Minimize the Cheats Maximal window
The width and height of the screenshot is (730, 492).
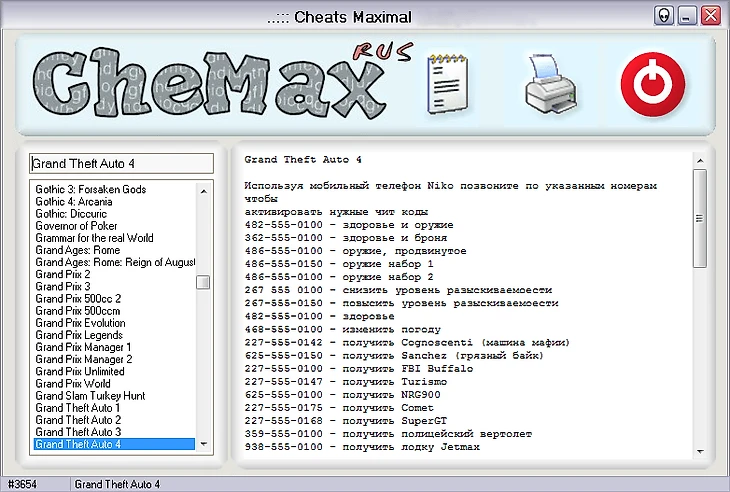click(687, 16)
